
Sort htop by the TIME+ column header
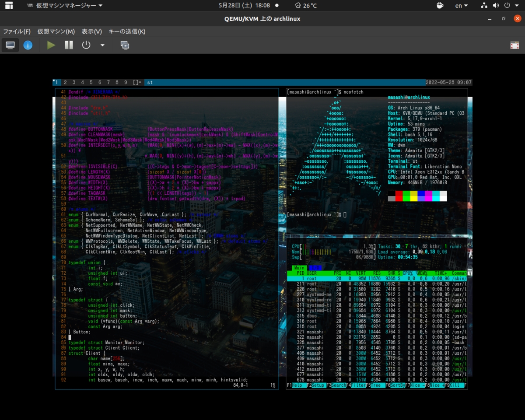[x=441, y=273]
